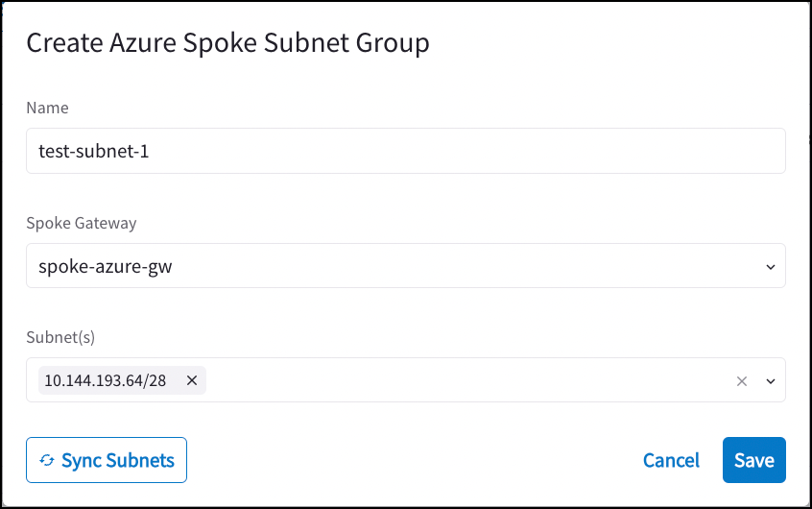Click the spoke-azure-gw selected value text
Viewport: 812px width, 509px height.
105,267
